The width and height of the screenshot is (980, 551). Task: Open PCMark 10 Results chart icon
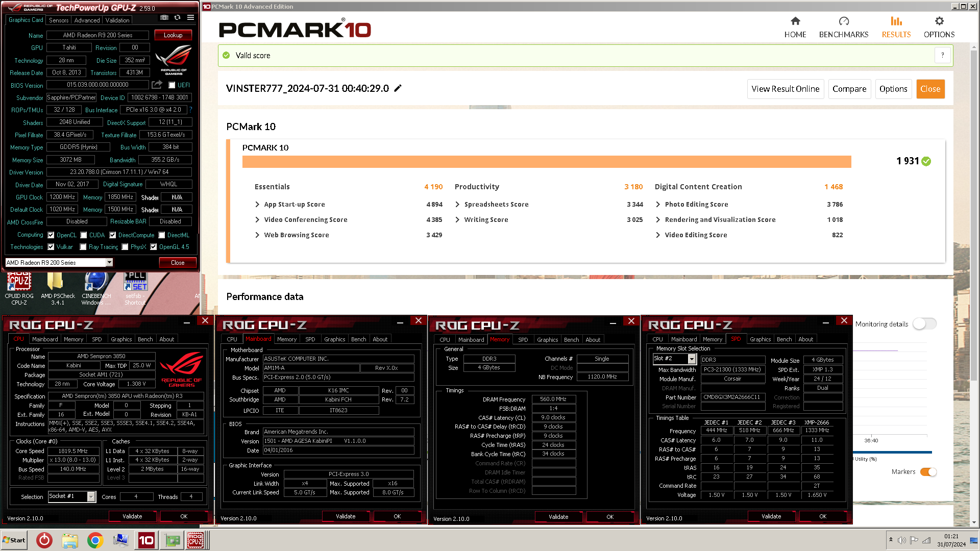[896, 21]
